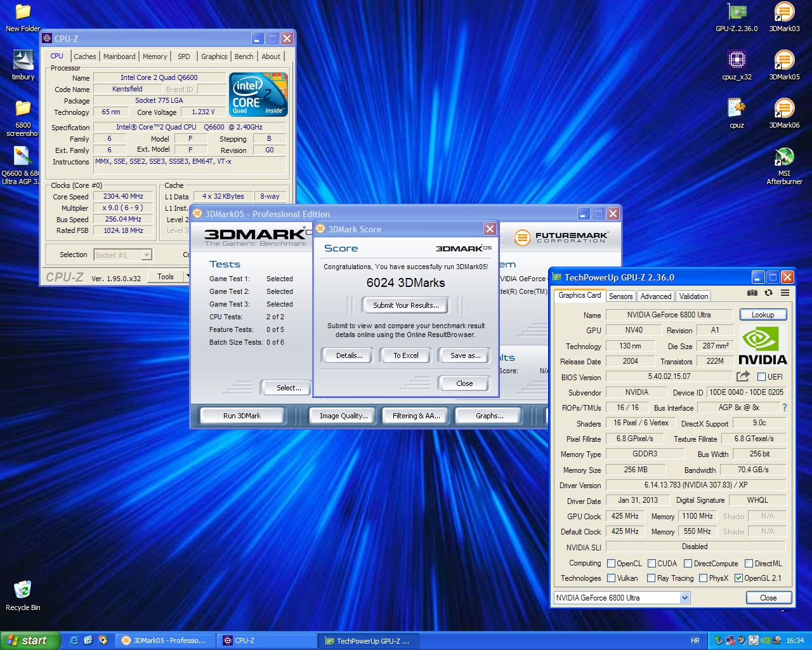The width and height of the screenshot is (812, 650).
Task: Click the NVIDIA logo in GPU-Z
Action: [x=763, y=346]
